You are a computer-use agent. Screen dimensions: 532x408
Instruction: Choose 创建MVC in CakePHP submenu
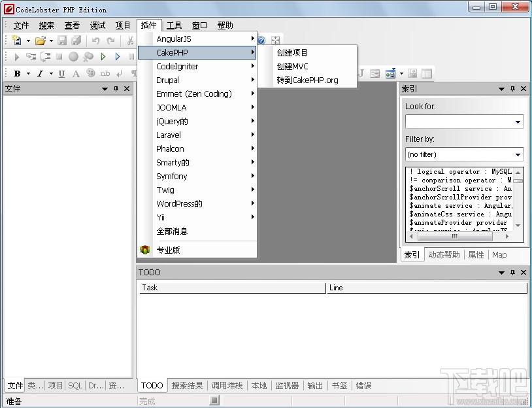point(307,67)
